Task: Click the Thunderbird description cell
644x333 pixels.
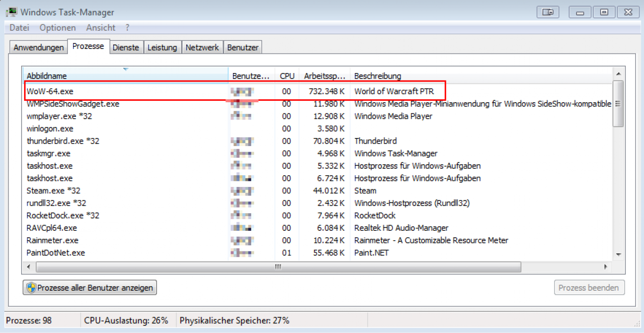Action: [375, 141]
